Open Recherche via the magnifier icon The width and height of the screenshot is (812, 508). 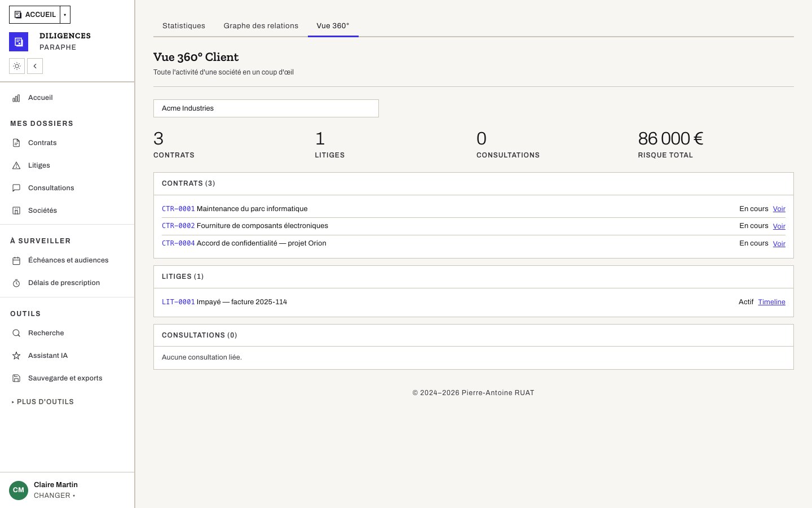pos(16,333)
